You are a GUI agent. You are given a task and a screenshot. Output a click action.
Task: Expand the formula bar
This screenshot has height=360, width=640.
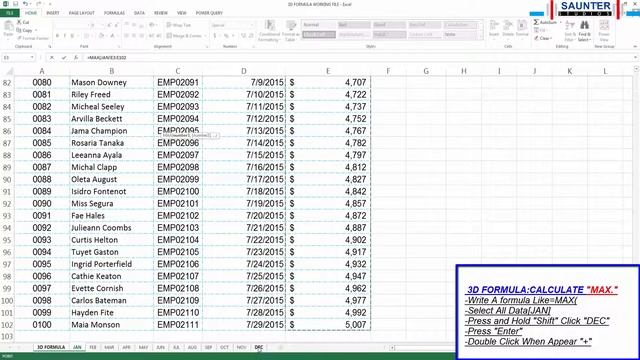coord(636,58)
